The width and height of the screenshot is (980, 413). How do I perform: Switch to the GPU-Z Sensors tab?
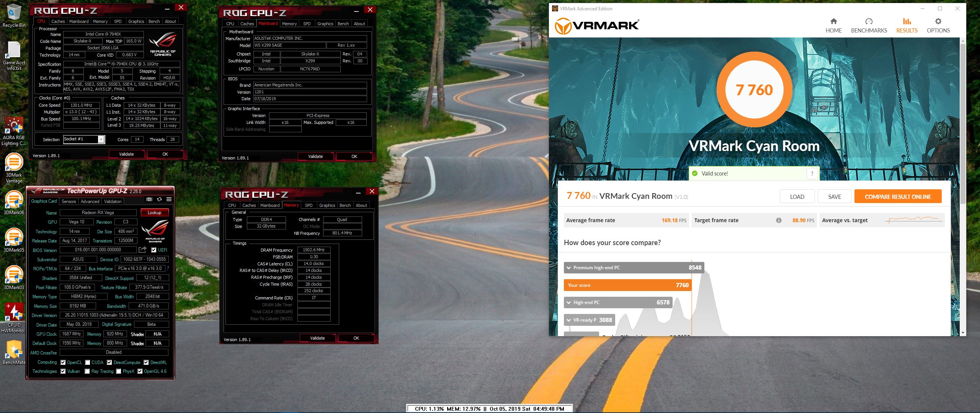click(x=69, y=202)
